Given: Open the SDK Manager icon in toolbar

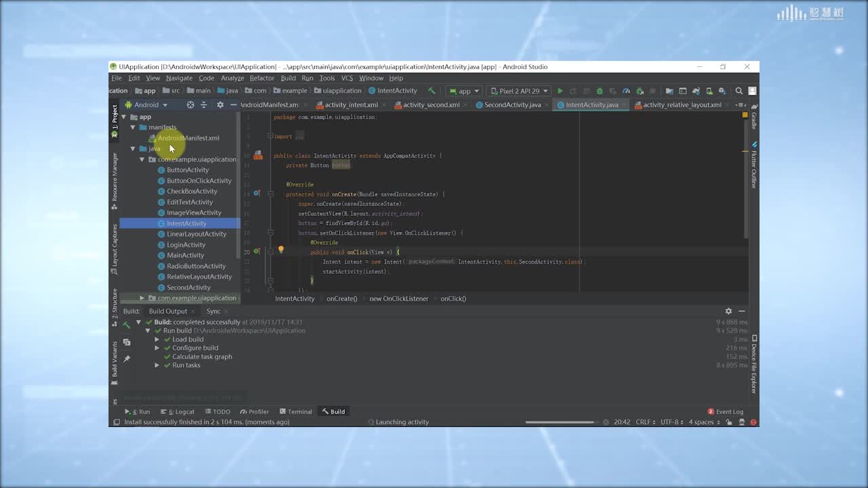Looking at the screenshot, I should point(722,91).
